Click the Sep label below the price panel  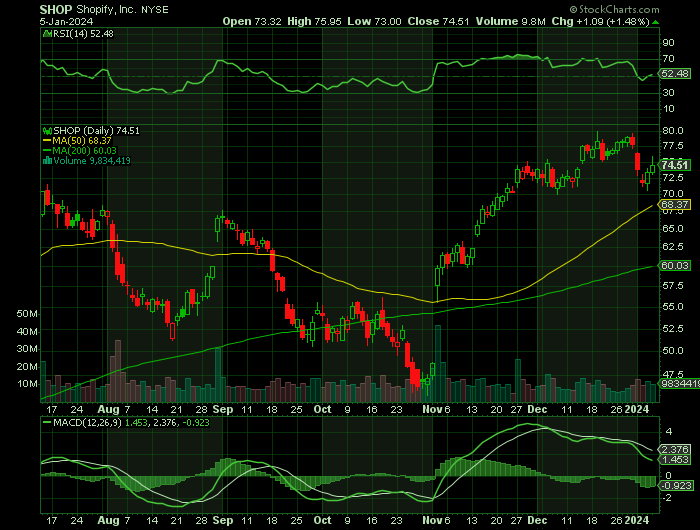tap(223, 409)
